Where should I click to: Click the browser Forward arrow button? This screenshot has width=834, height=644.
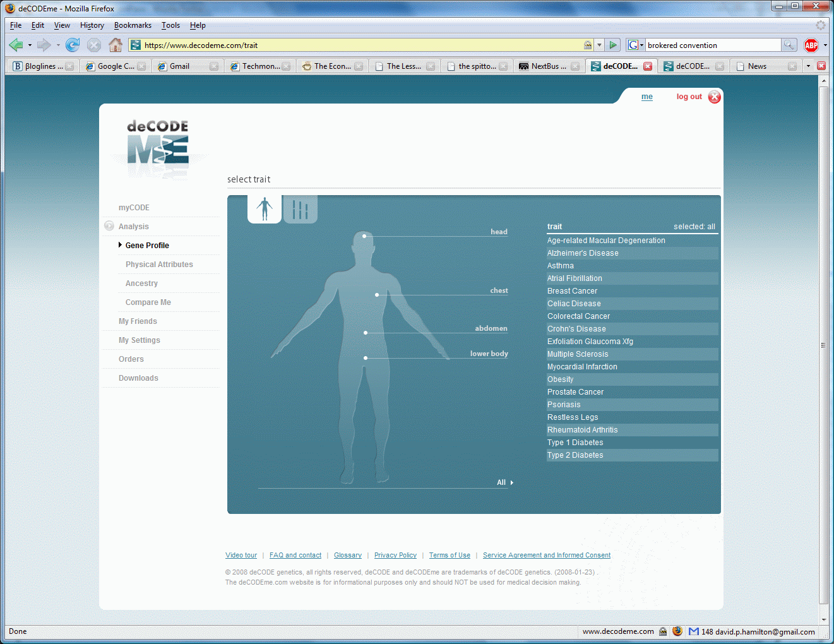[44, 45]
